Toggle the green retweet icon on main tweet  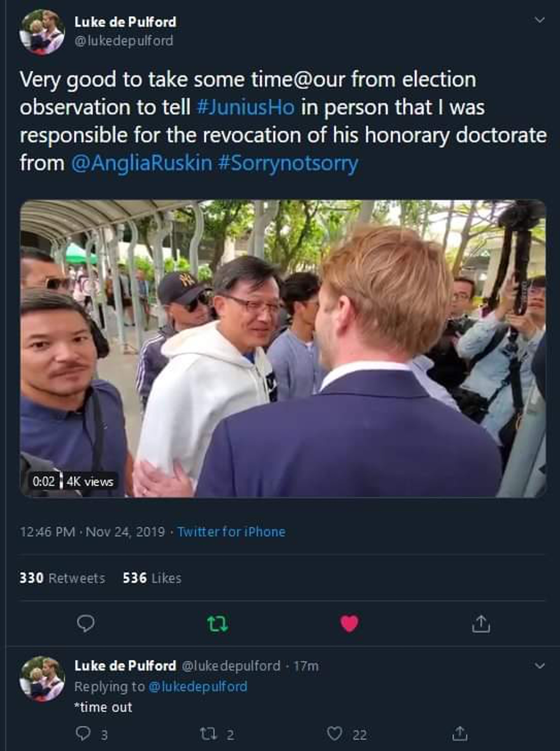(x=217, y=623)
